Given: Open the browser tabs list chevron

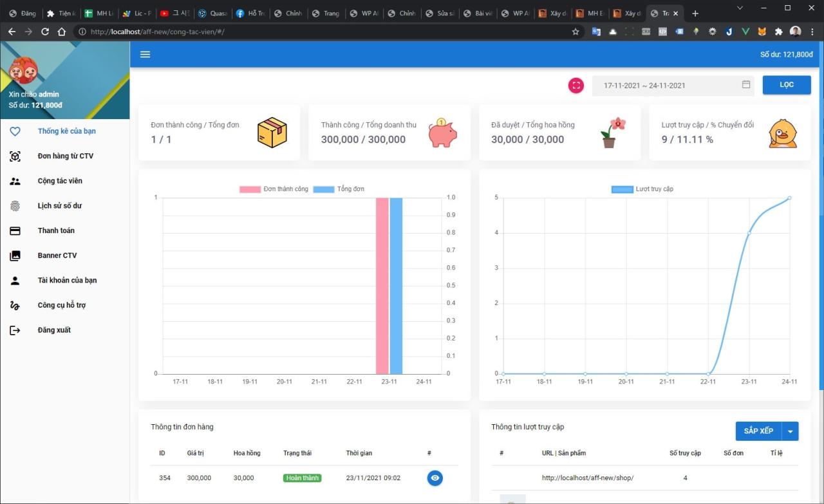Looking at the screenshot, I should point(739,8).
